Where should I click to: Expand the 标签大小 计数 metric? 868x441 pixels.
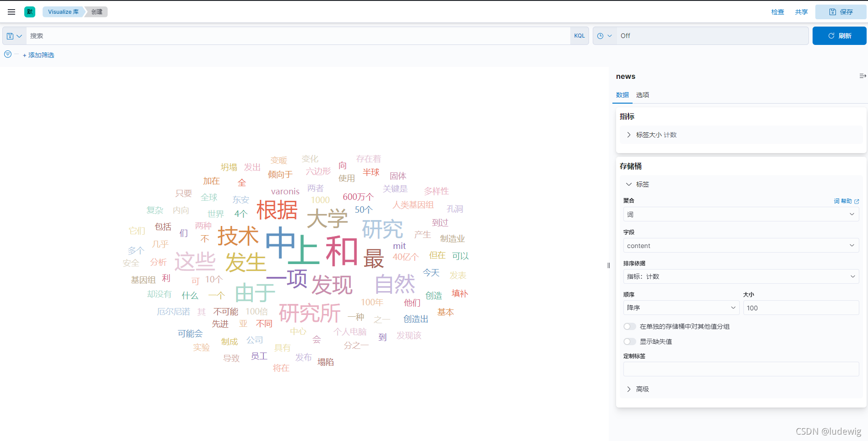741,135
